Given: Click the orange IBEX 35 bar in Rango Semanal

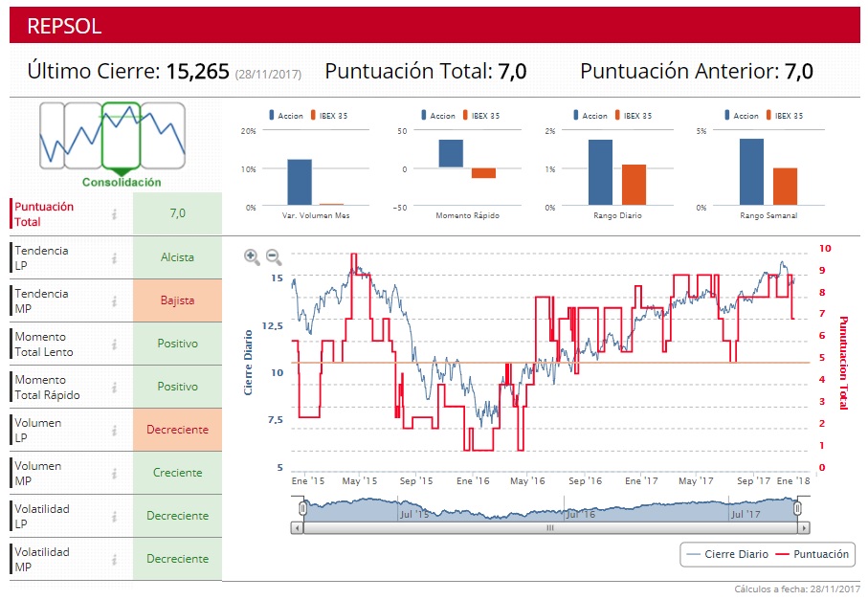Looking at the screenshot, I should tap(785, 187).
